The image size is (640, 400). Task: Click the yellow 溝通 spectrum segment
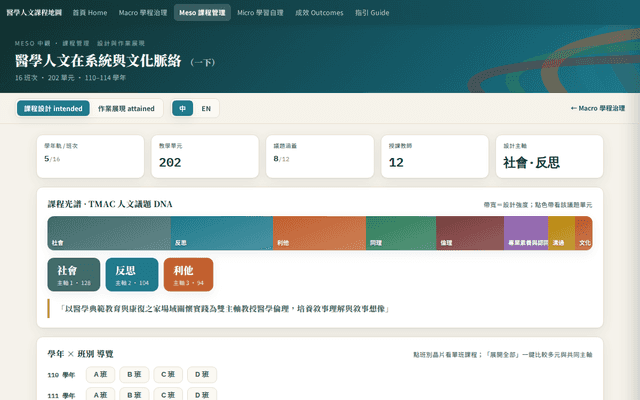562,233
